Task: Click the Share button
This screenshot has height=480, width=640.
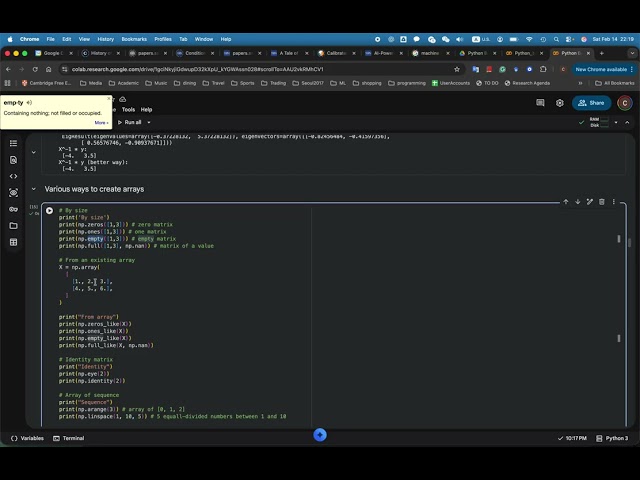Action: click(591, 103)
